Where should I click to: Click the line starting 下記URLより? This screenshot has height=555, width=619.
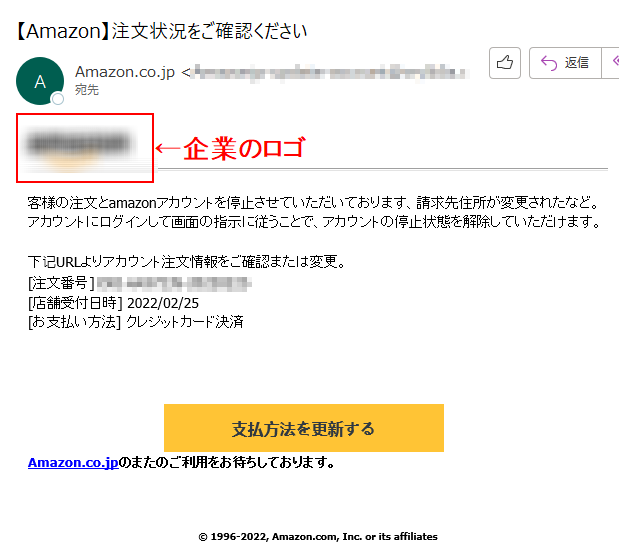pos(187,261)
